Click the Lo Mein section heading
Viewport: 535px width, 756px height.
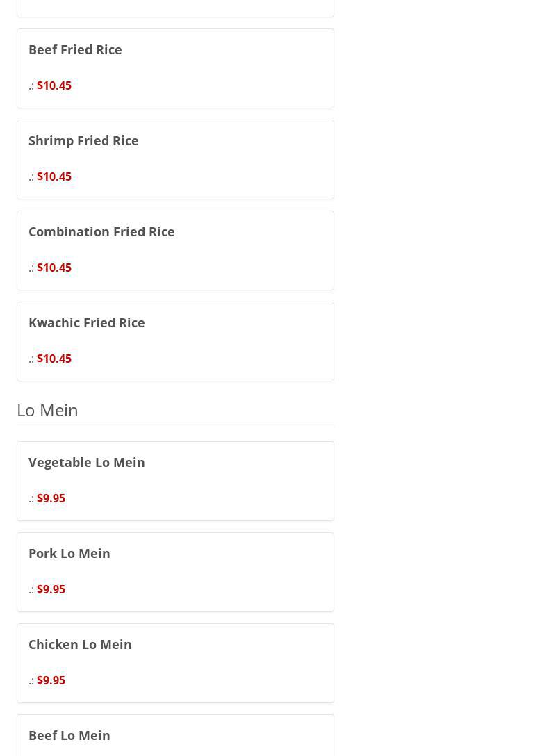[47, 410]
